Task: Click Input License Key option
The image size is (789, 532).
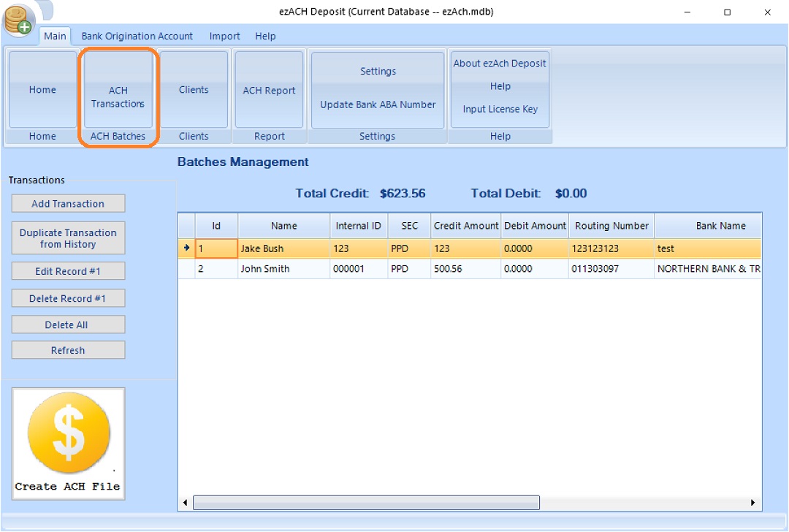Action: coord(500,110)
